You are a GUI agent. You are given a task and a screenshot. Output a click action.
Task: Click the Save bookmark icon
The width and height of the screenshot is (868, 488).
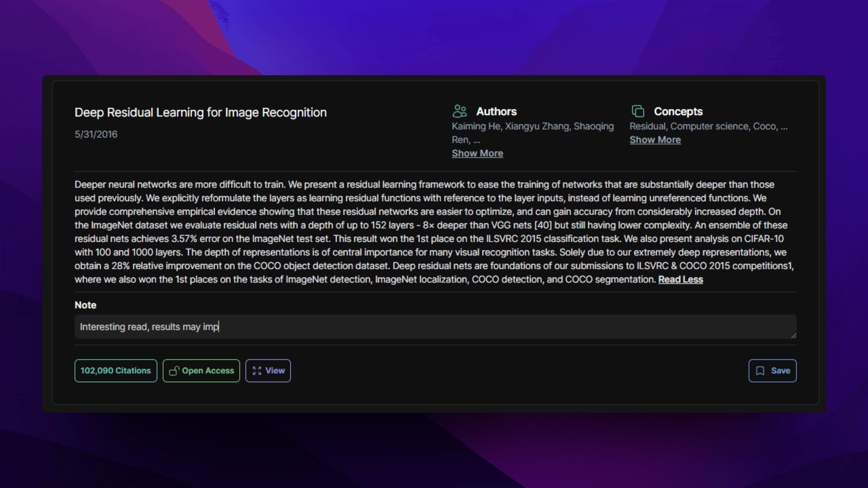coord(760,371)
